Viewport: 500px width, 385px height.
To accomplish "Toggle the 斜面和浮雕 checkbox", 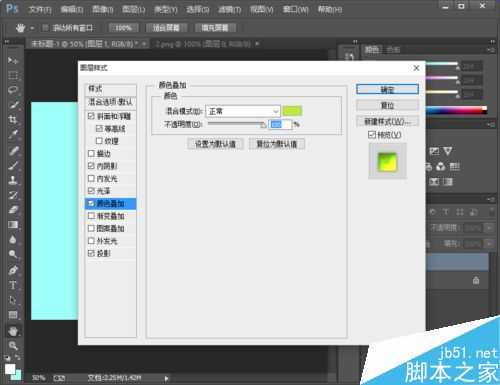I will click(91, 116).
